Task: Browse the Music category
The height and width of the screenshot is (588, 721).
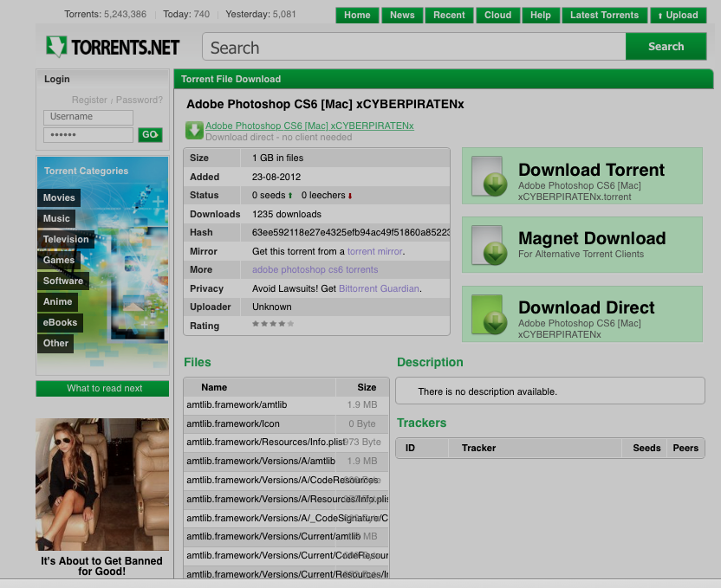Action: click(56, 219)
